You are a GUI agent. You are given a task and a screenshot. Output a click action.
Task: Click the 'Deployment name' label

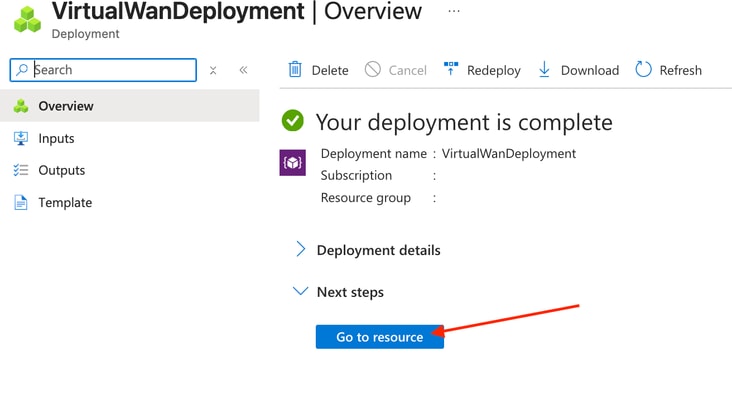coord(373,154)
